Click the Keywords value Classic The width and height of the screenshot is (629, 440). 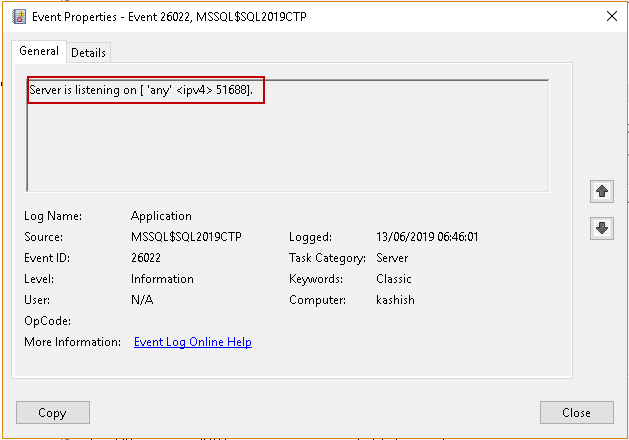(x=394, y=279)
